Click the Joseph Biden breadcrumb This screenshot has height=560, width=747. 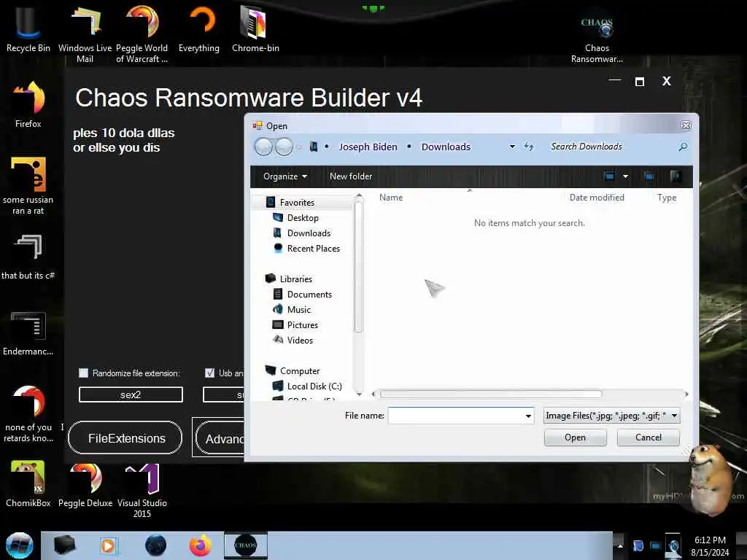368,147
